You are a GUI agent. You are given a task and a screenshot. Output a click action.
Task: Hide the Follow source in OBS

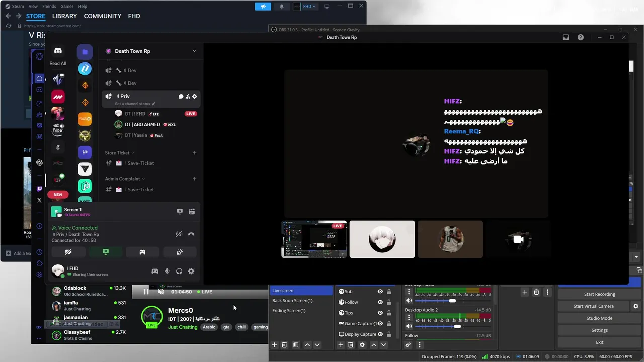pyautogui.click(x=380, y=302)
